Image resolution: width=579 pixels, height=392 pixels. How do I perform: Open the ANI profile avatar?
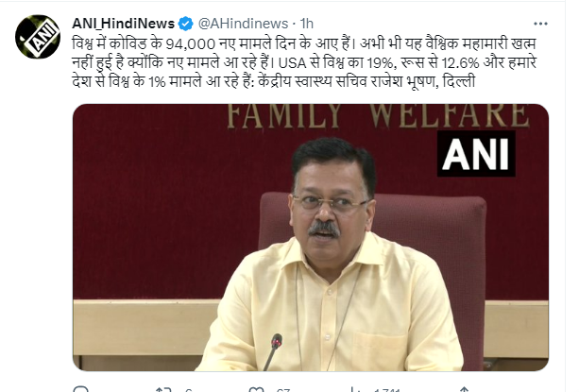pyautogui.click(x=38, y=37)
